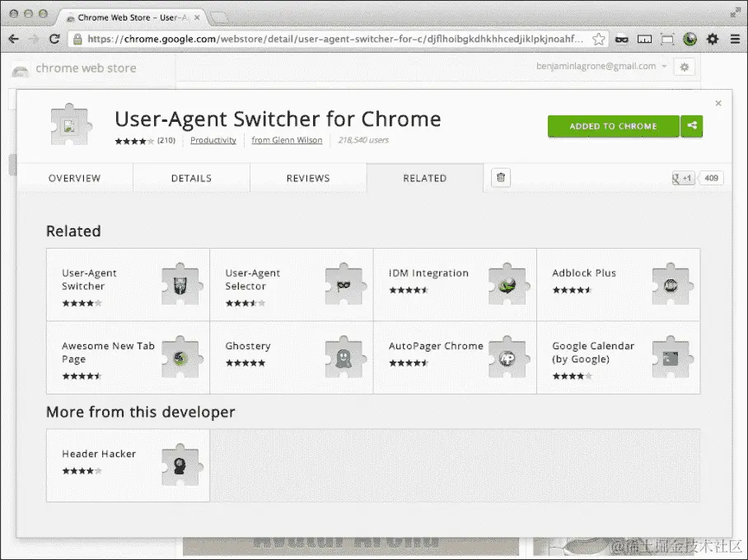748x560 pixels.
Task: Click the share button next to Added to Chrome
Action: click(x=692, y=126)
